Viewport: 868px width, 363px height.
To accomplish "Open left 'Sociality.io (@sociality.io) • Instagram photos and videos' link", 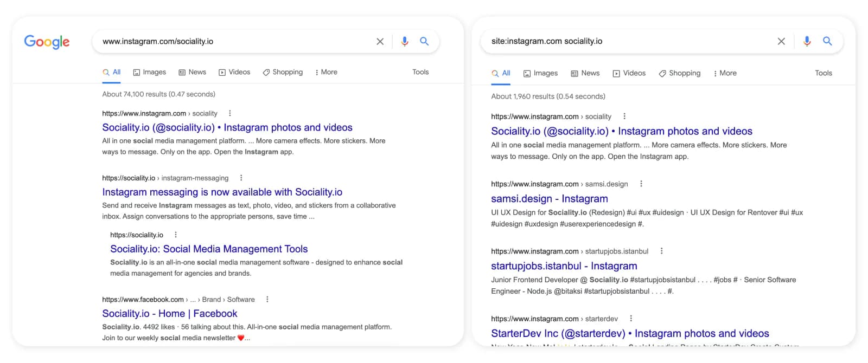I will point(227,127).
